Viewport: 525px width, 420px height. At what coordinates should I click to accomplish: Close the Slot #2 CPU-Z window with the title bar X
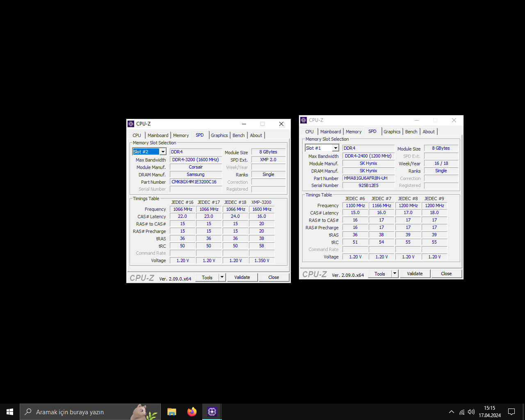(x=281, y=124)
